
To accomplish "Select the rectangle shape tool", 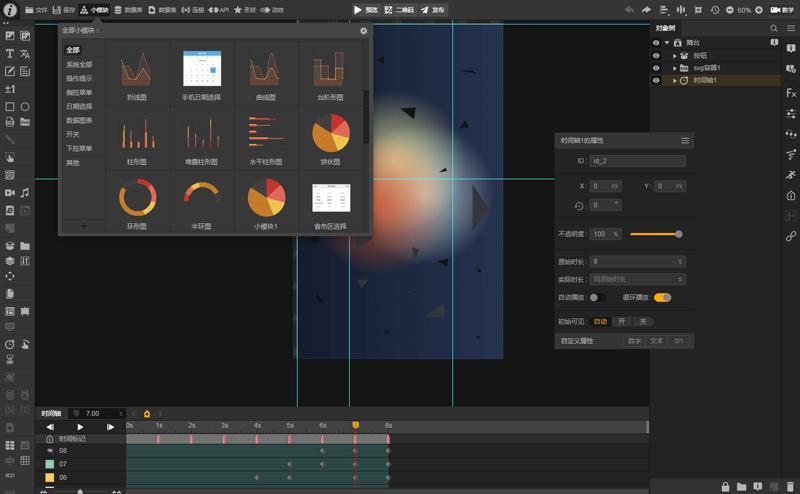I will coord(10,107).
